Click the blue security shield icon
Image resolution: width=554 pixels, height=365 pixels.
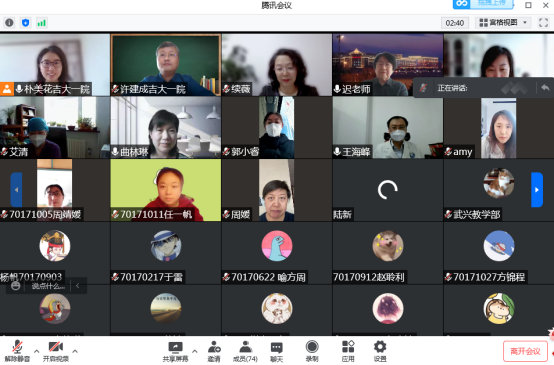pyautogui.click(x=25, y=23)
